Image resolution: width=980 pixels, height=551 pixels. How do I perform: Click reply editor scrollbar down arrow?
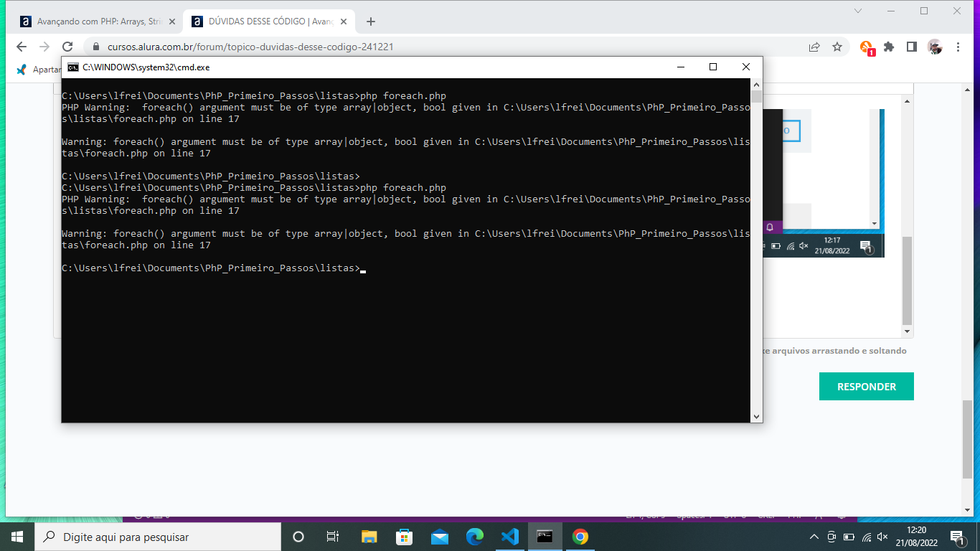(908, 331)
